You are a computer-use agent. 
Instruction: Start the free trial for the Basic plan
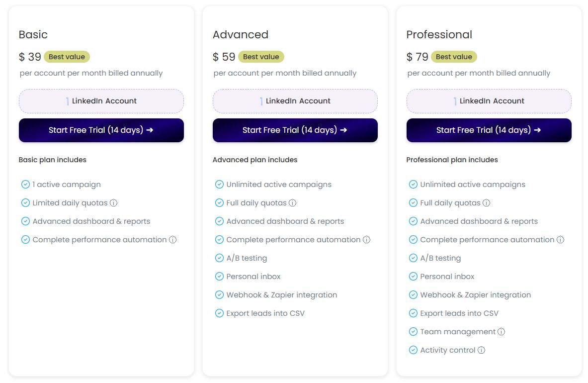[x=101, y=130]
